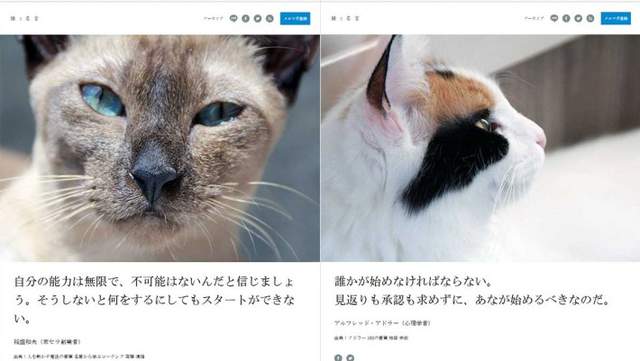Click the LINE share icon in right header
Viewport: 640px width, 361px height.
tap(554, 18)
